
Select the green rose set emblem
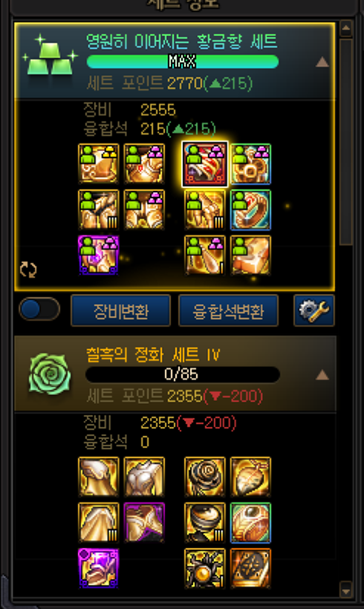pos(50,374)
